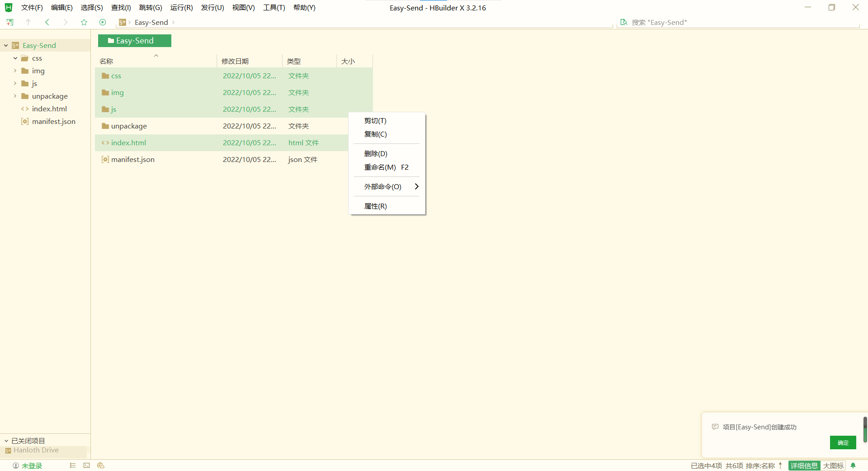Viewport: 868px width, 471px height.
Task: Switch to 大图标 large icon view
Action: [833, 466]
